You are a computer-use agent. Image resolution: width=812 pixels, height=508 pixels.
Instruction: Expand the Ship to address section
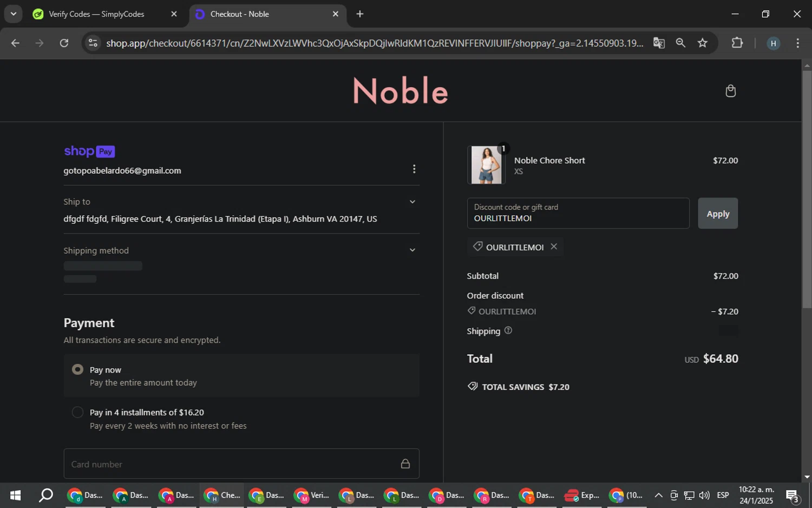(412, 201)
